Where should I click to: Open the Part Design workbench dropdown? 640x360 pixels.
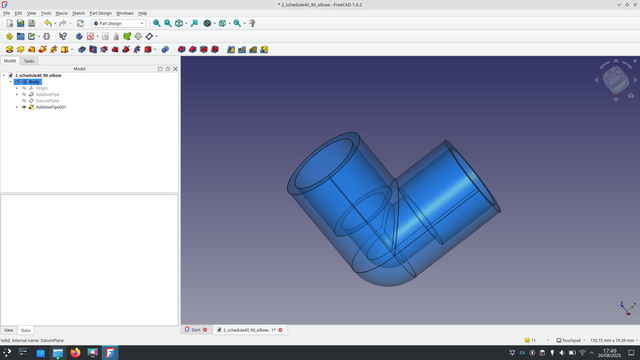(118, 23)
